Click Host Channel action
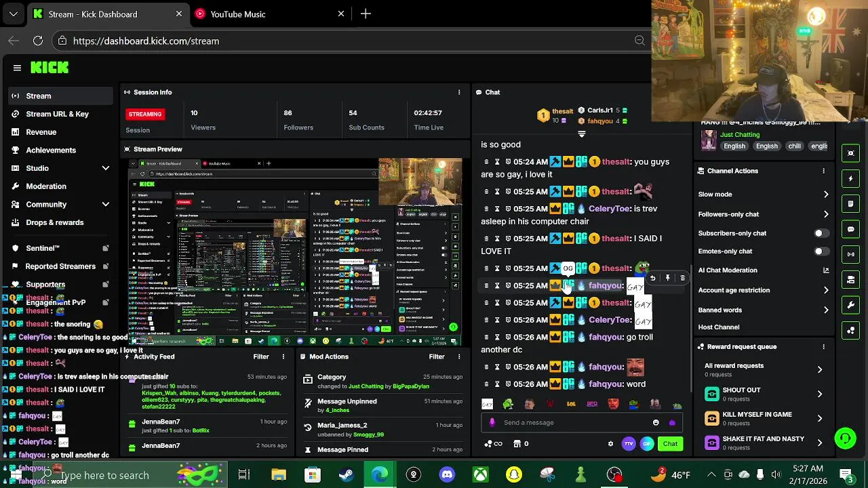This screenshot has width=868, height=488. click(x=719, y=327)
